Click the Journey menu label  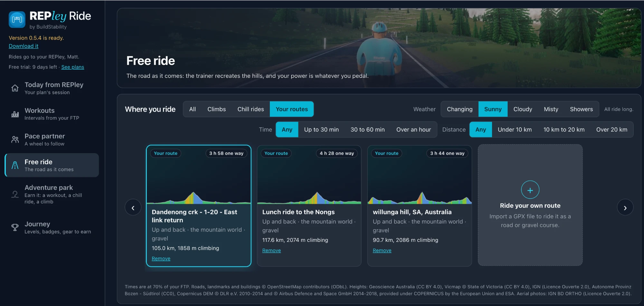(x=37, y=224)
